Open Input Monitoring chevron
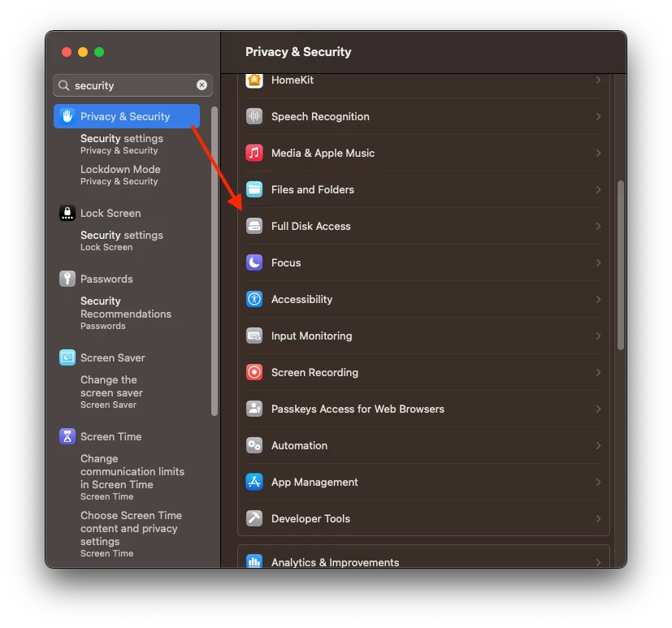Viewport: 672px width, 628px height. (598, 336)
